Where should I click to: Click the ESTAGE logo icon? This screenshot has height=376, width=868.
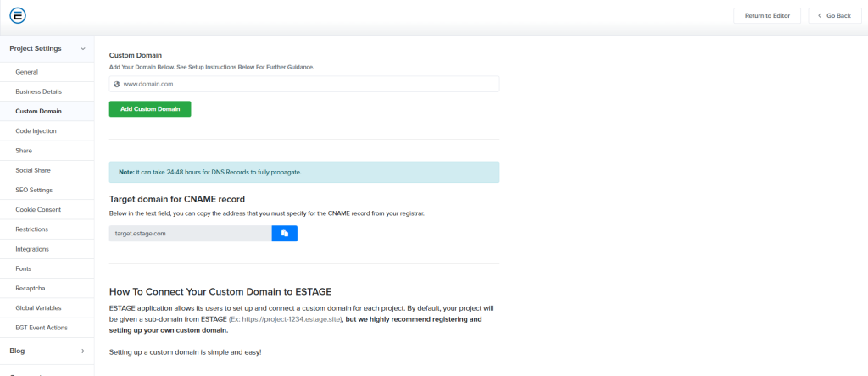click(x=18, y=15)
